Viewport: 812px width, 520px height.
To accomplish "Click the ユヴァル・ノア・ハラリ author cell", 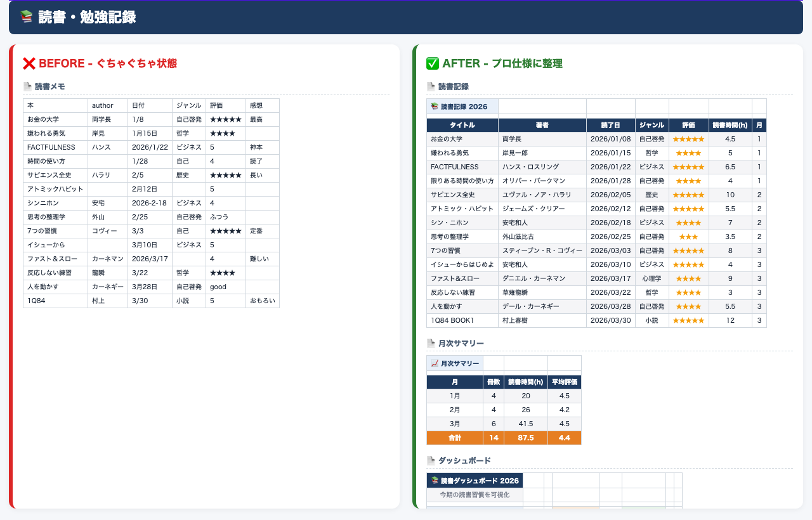I will 542,195.
